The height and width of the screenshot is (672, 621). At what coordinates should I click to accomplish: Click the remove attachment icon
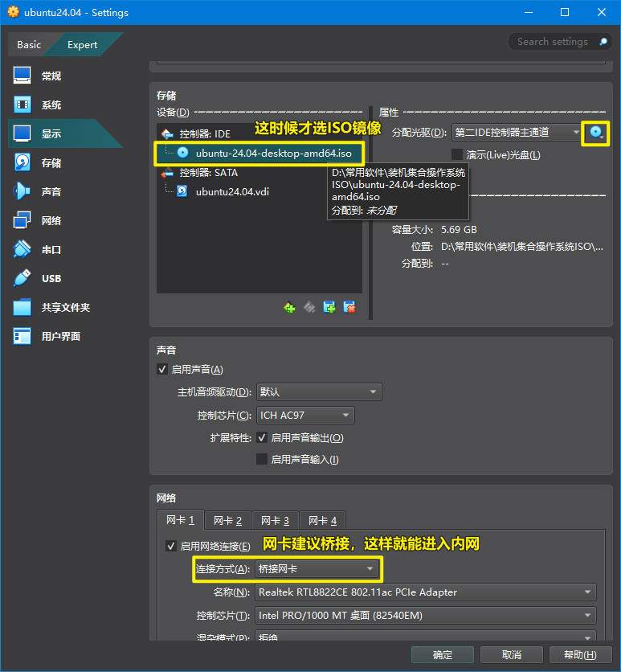tap(349, 307)
